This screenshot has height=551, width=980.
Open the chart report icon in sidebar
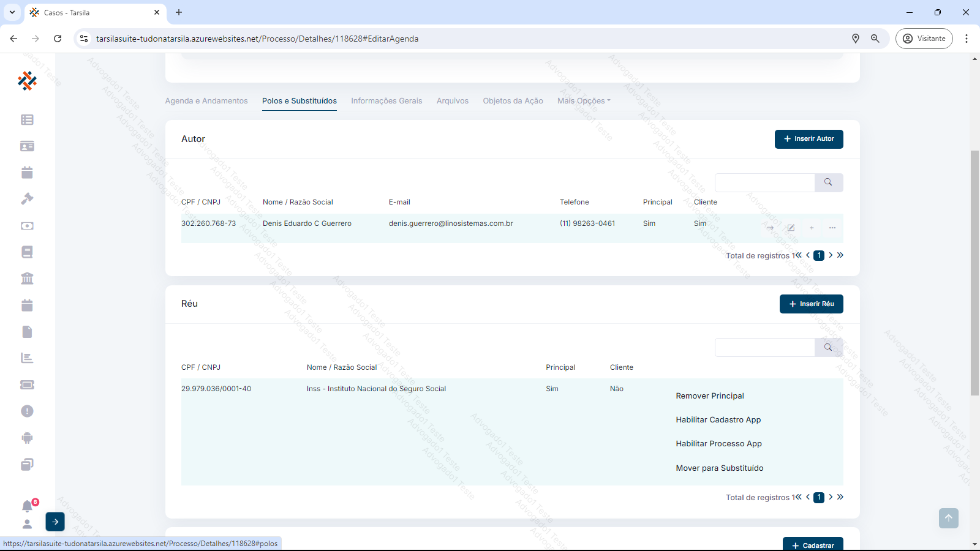click(x=27, y=358)
